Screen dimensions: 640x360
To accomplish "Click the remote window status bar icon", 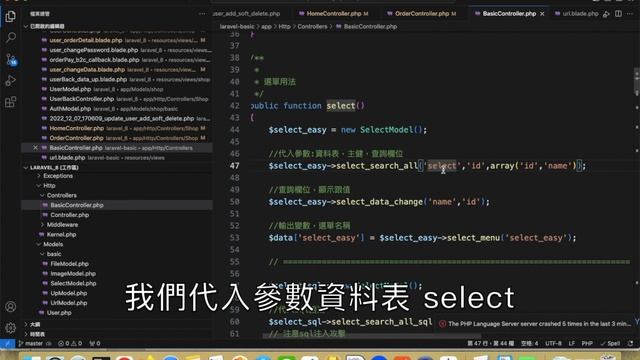I will (x=7, y=344).
